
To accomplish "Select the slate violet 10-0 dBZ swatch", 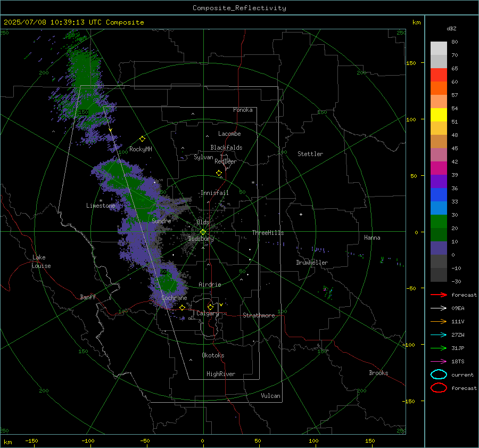I will click(x=439, y=248).
